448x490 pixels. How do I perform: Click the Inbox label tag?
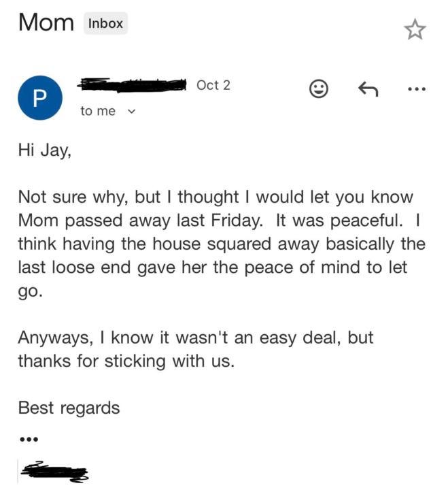pos(105,23)
